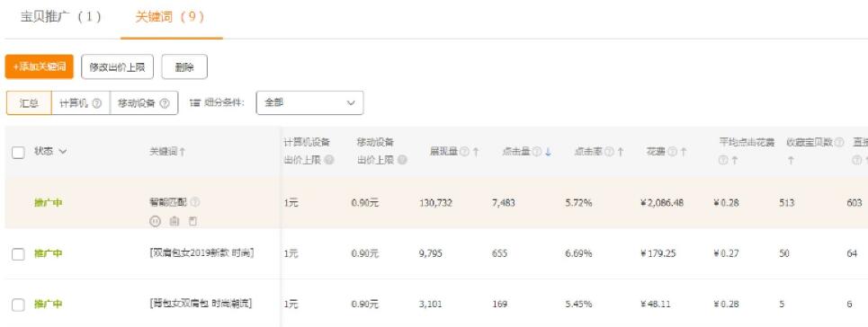Tick the select-all checkbox in table header
868x327 pixels.
pos(18,153)
